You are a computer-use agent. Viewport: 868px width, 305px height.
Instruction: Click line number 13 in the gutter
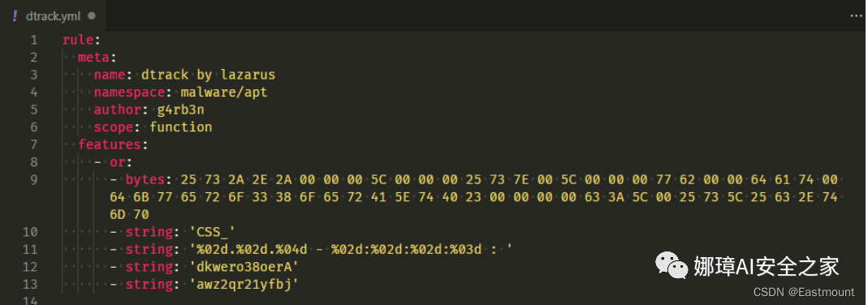[x=30, y=284]
